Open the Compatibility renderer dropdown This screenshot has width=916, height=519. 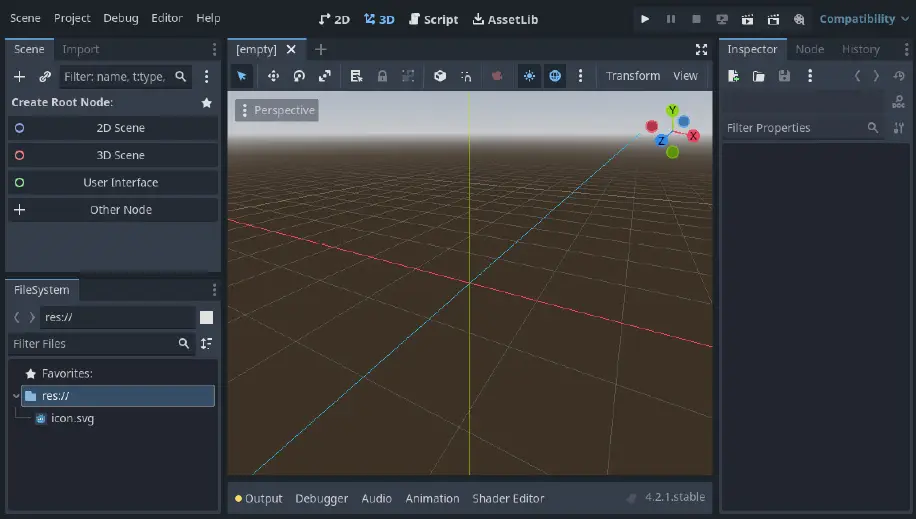click(x=863, y=19)
